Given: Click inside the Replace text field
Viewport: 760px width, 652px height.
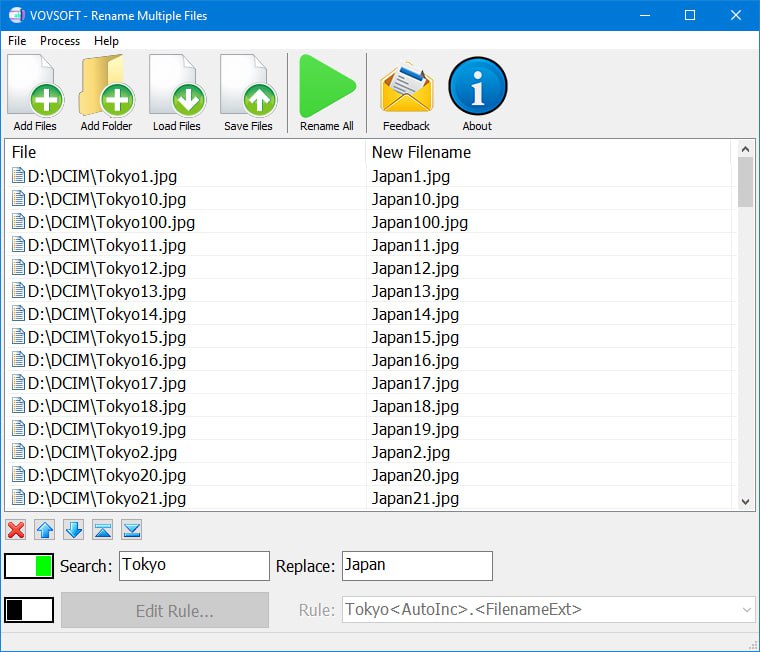Looking at the screenshot, I should 417,566.
